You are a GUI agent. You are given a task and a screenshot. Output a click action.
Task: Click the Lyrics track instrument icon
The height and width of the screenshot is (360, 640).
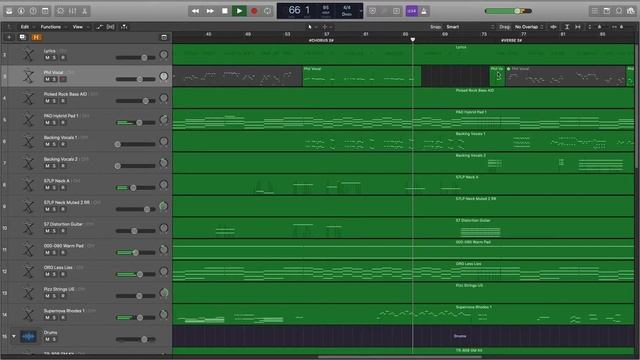click(28, 54)
